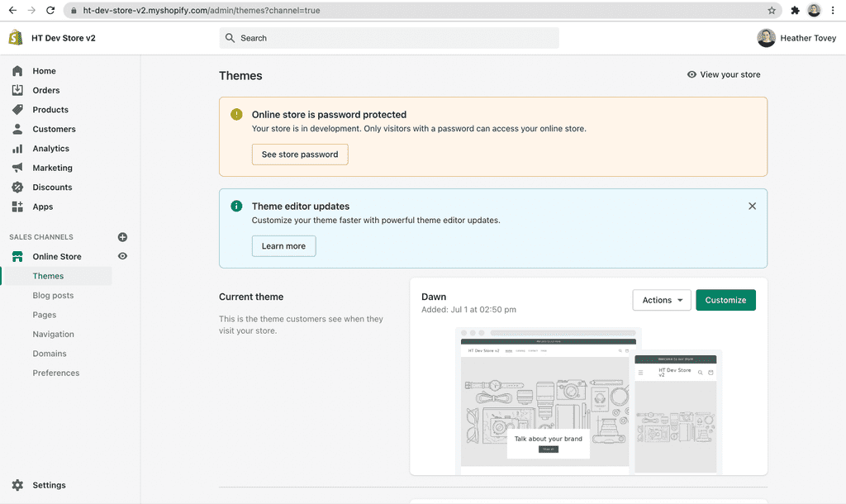Open the Discounts tag icon
This screenshot has height=504, width=846.
coord(17,187)
